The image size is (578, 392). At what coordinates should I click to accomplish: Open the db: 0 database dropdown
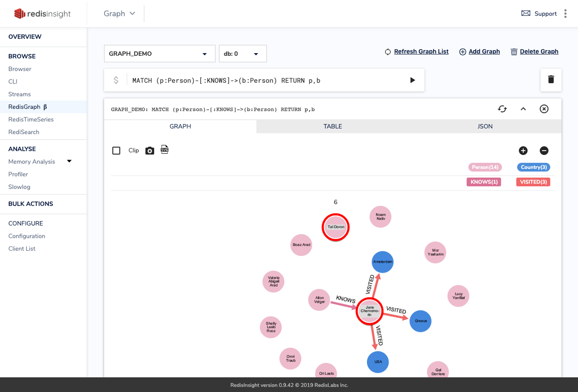(243, 54)
